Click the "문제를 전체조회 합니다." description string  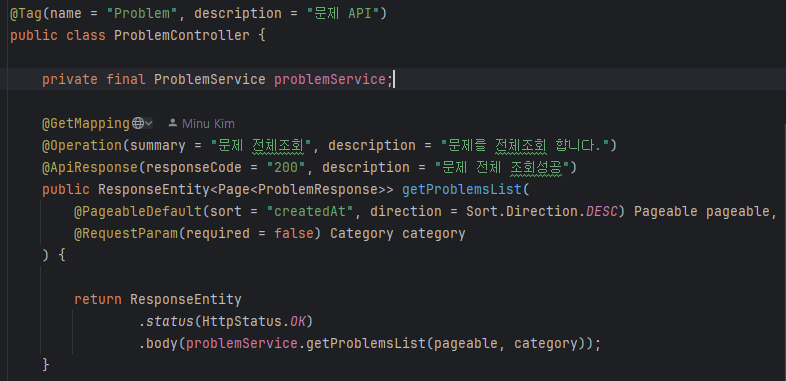(x=524, y=145)
